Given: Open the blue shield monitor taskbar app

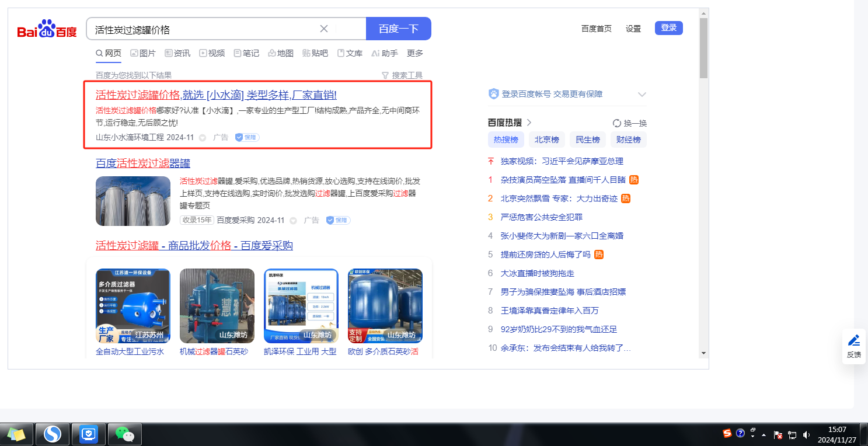Looking at the screenshot, I should [x=89, y=434].
